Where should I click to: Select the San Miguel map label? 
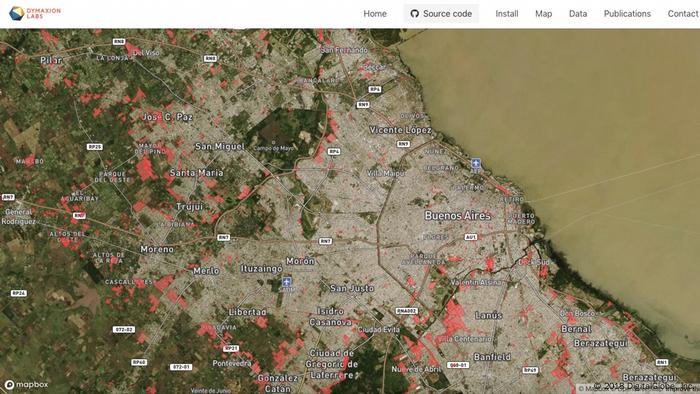click(220, 146)
